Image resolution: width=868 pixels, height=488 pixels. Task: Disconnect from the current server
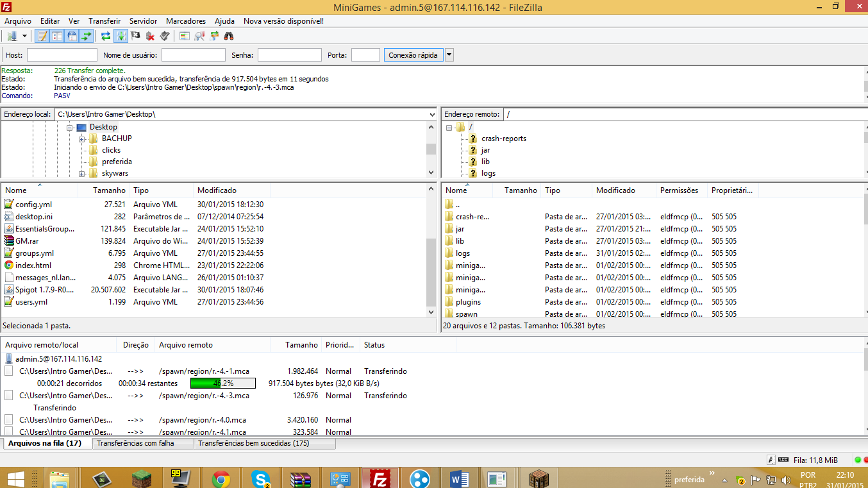click(x=150, y=36)
